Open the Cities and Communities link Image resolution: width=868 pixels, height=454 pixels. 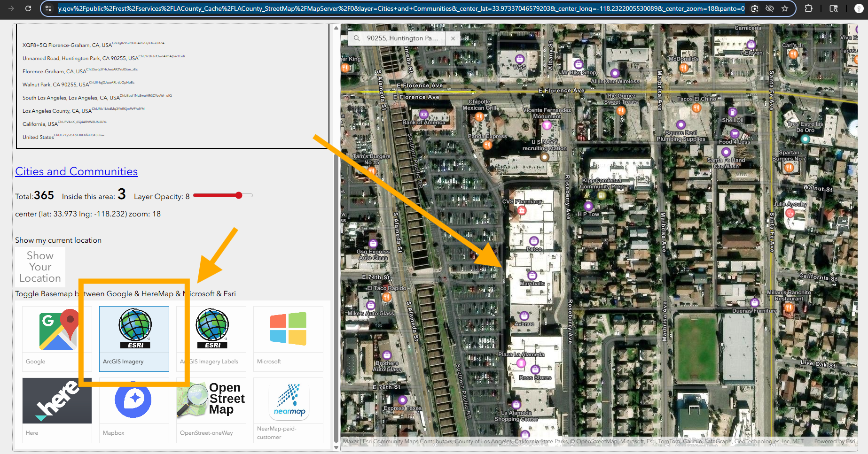pyautogui.click(x=76, y=171)
